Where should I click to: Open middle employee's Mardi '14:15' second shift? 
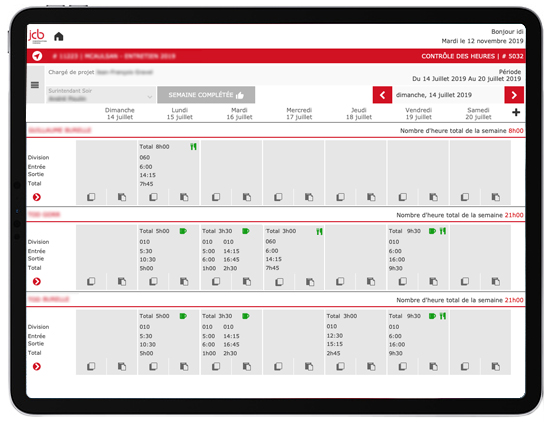pos(231,251)
